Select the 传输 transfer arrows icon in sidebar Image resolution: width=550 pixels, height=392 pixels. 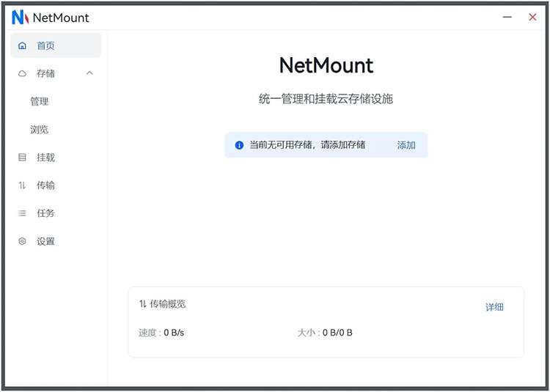(x=22, y=185)
